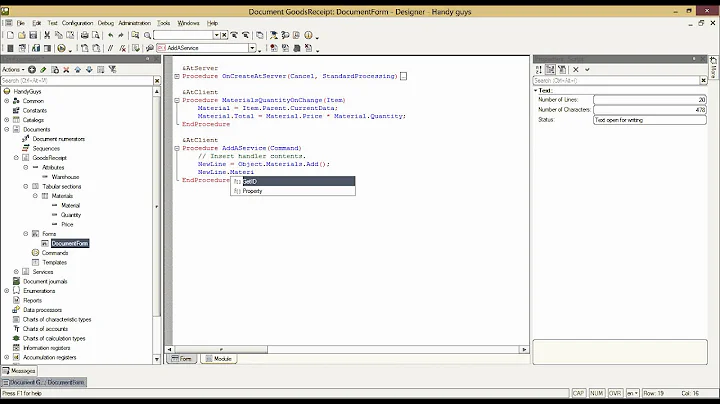Cut selection with the scissors icon
The height and width of the screenshot is (404, 720).
(x=47, y=35)
